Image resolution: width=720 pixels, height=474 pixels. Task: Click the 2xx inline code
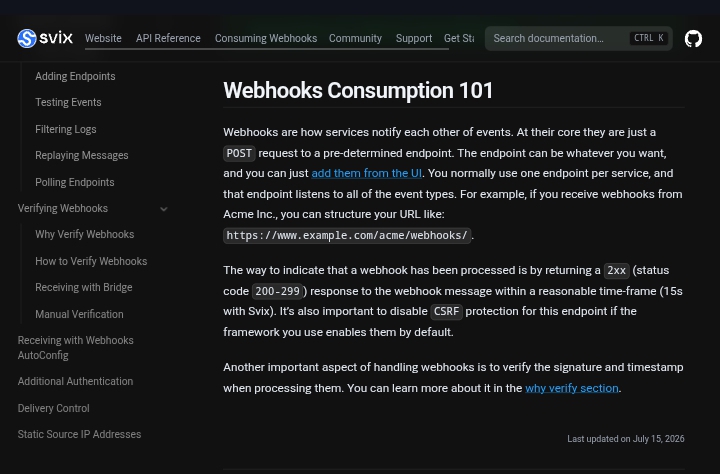[616, 271]
